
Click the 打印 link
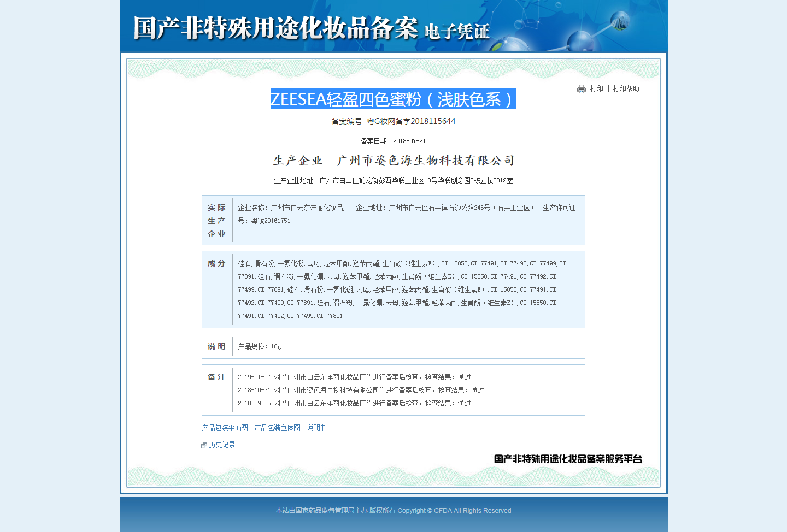[x=597, y=88]
